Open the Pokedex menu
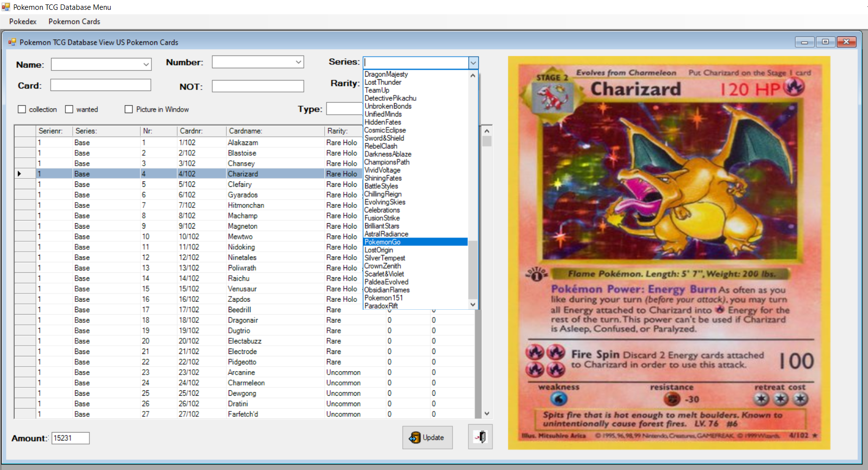This screenshot has width=868, height=470. pyautogui.click(x=23, y=22)
